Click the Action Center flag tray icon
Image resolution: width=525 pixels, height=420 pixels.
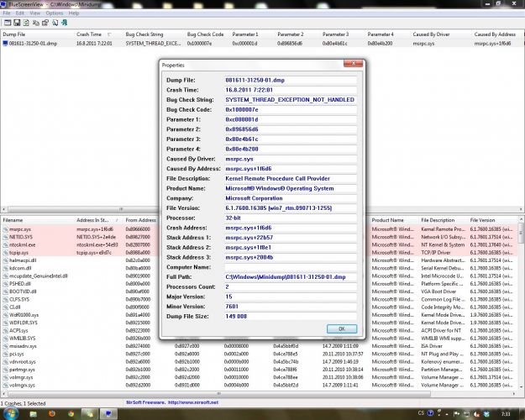click(x=456, y=414)
